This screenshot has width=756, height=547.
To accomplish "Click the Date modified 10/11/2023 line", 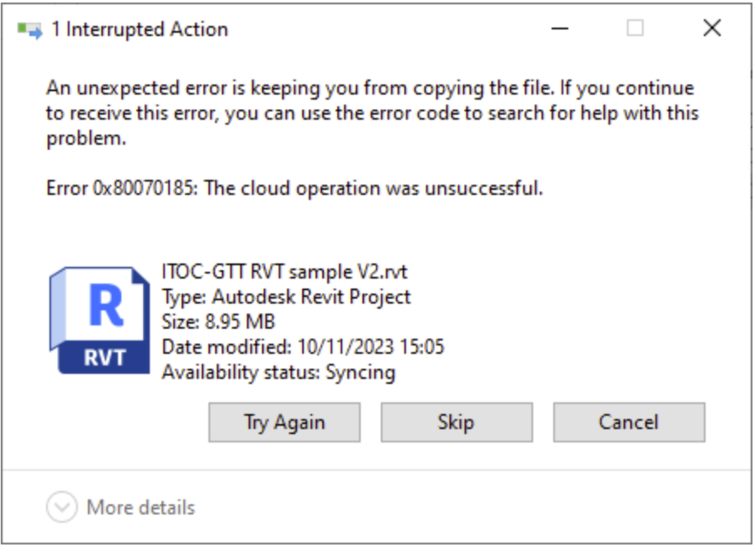I will click(x=303, y=347).
